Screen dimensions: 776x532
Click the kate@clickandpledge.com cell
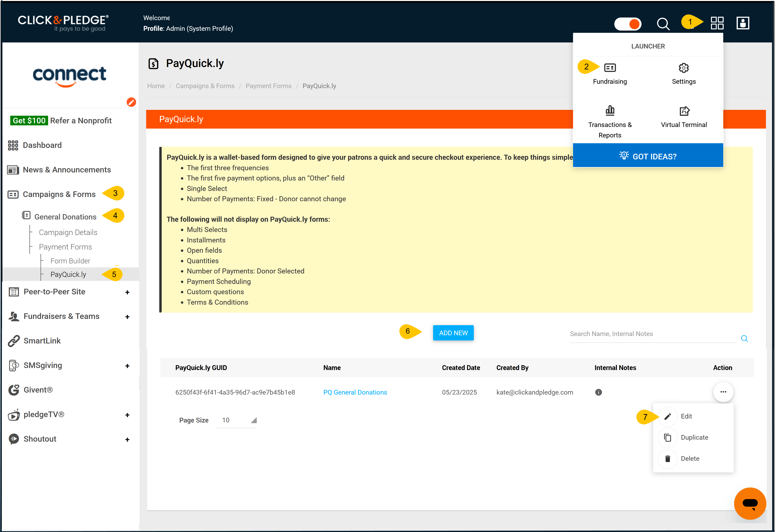[535, 393]
